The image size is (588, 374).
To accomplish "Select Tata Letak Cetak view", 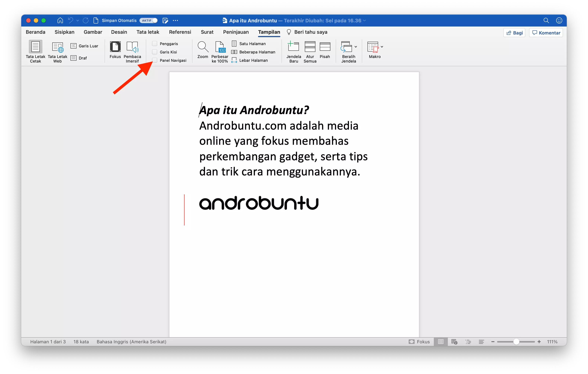I will pyautogui.click(x=35, y=52).
